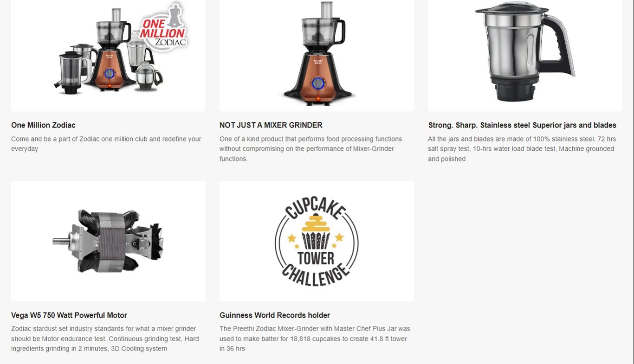Click the One Million Zodiac badge logo

(164, 26)
